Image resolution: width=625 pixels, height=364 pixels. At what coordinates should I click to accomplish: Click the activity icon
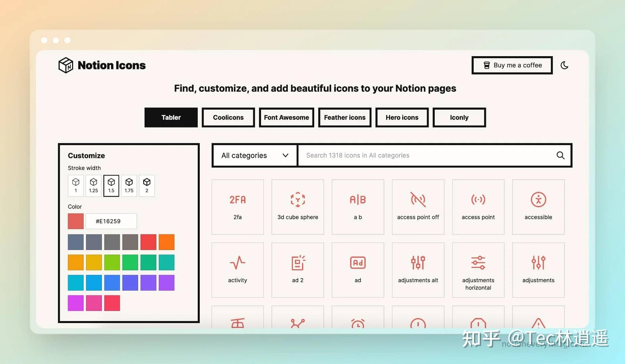[237, 269]
